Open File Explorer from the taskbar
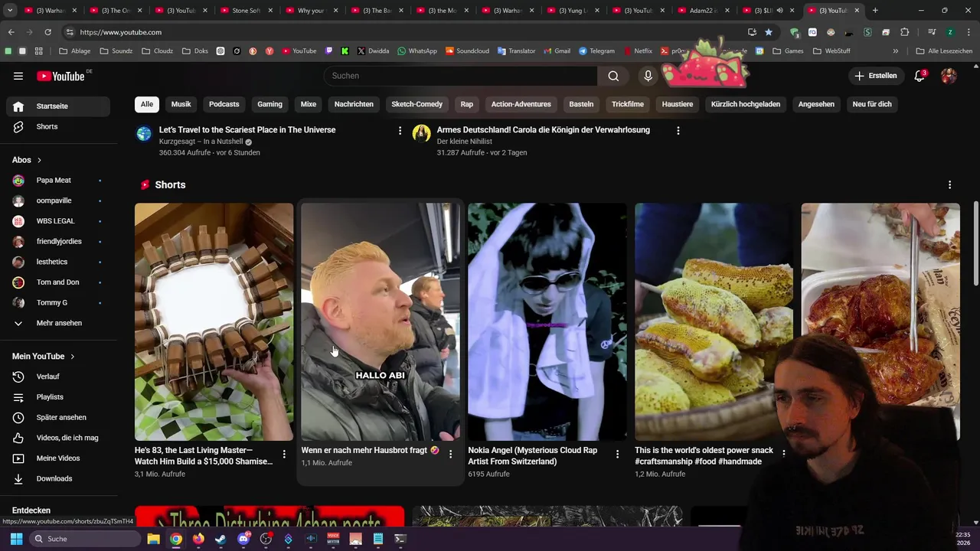The width and height of the screenshot is (980, 551). coord(153,539)
